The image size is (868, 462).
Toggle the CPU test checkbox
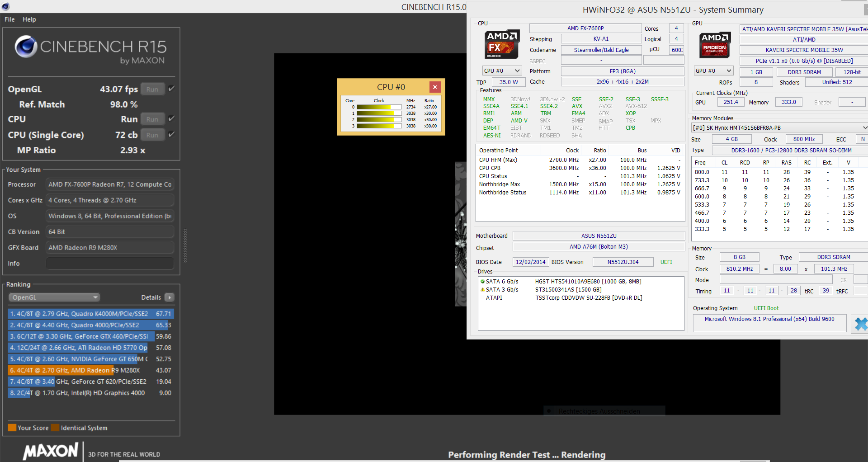coord(171,118)
